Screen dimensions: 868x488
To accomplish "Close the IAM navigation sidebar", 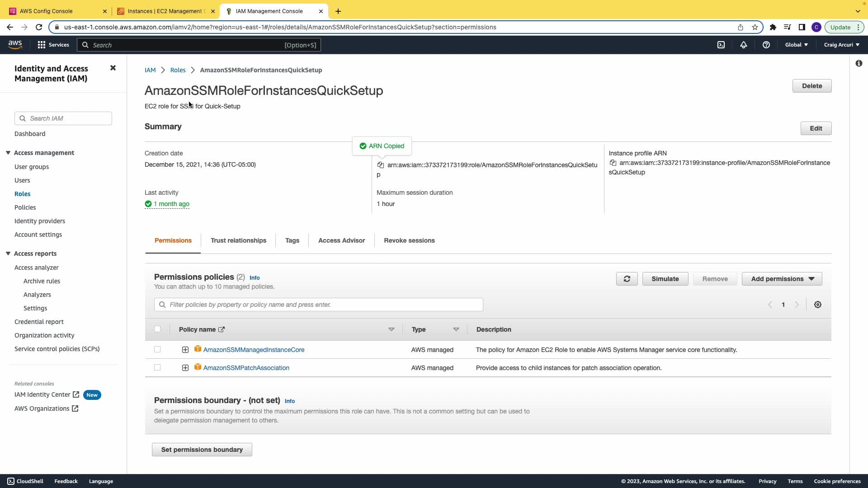I will click(x=113, y=68).
